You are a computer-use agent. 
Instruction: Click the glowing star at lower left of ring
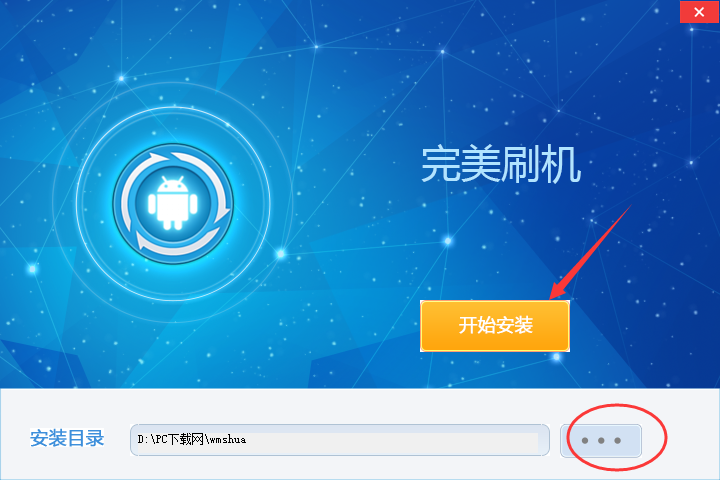coord(33,269)
